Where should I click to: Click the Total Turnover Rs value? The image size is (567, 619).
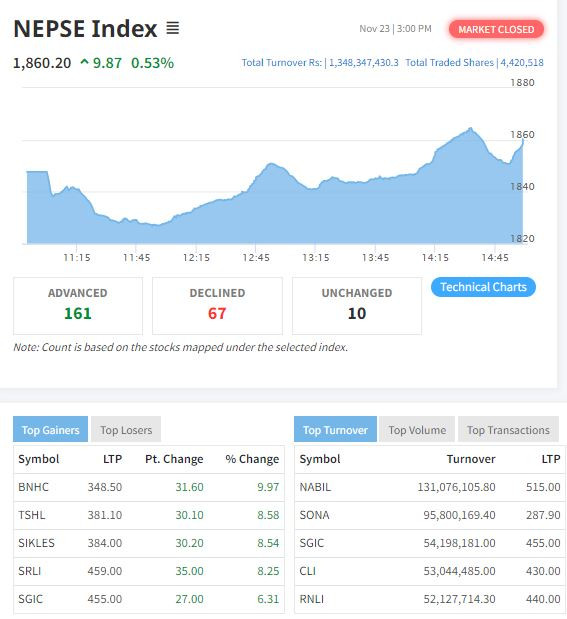click(364, 63)
